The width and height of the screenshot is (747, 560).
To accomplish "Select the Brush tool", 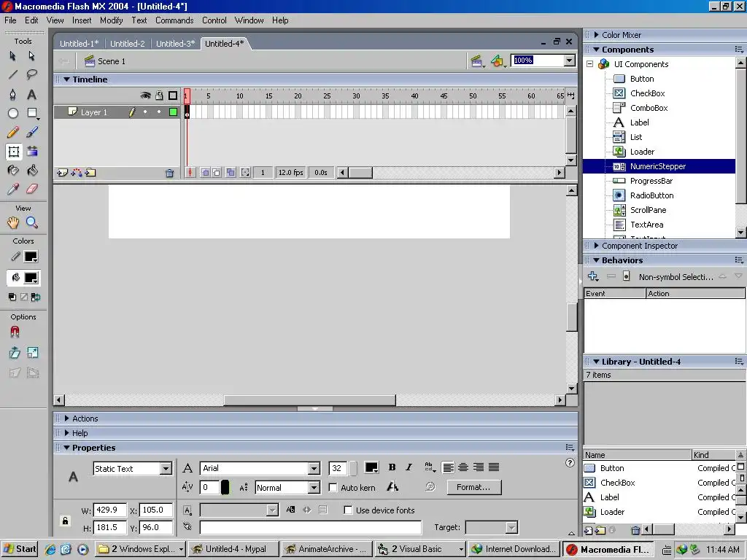I will click(32, 132).
